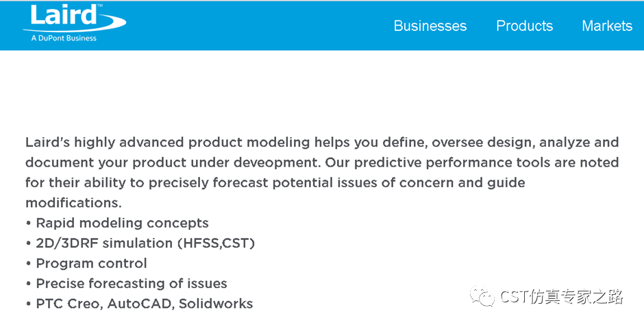Screen dimensions: 644x325
Task: Click the 'A DuPont Business' tagline
Action: pyautogui.click(x=64, y=38)
